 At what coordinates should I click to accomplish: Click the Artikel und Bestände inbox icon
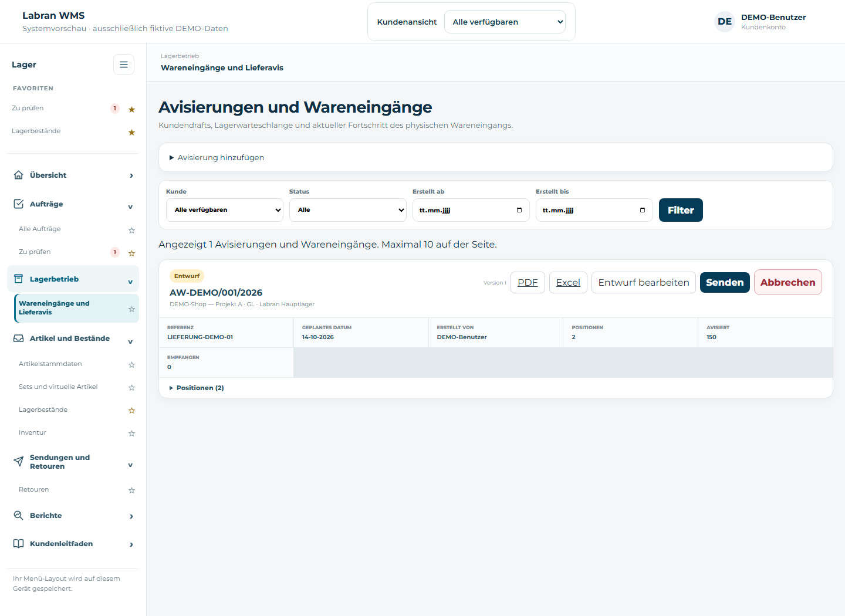click(x=19, y=338)
